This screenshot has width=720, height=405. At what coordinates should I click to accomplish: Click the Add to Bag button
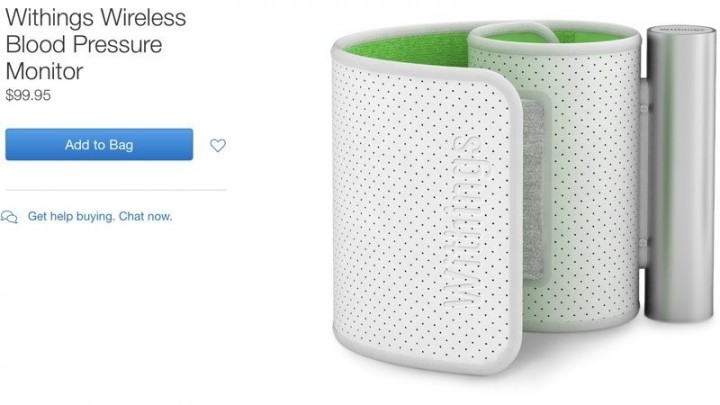point(99,145)
